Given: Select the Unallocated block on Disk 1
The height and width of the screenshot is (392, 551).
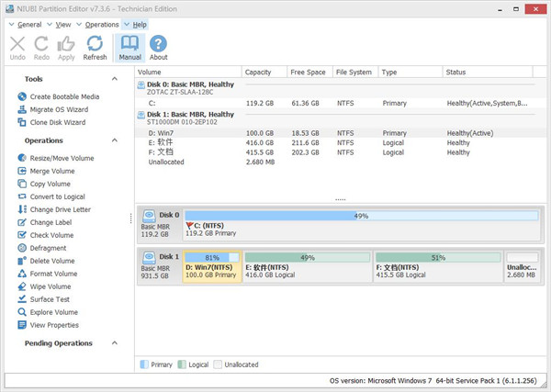Looking at the screenshot, I should pyautogui.click(x=522, y=266).
